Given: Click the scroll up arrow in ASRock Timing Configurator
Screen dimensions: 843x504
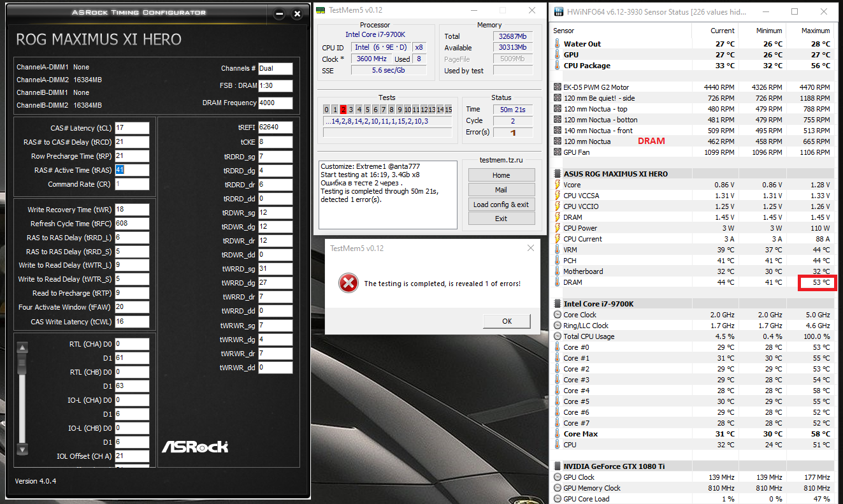Looking at the screenshot, I should tap(22, 348).
